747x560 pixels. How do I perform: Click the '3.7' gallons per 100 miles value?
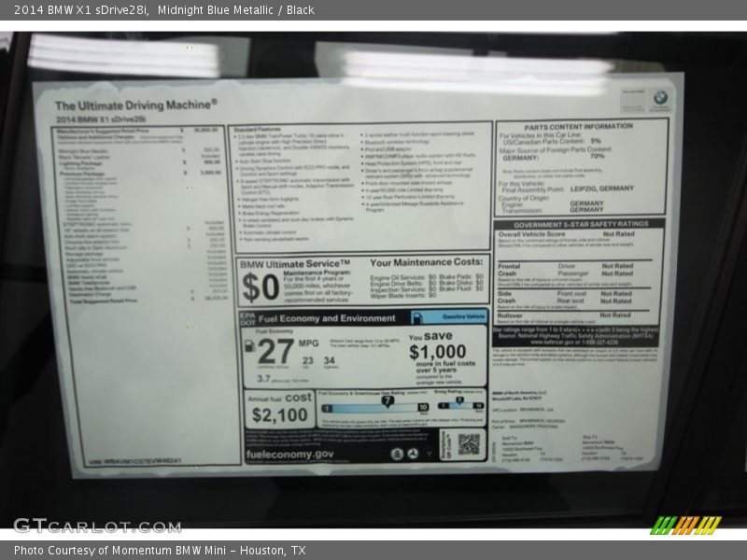(x=263, y=379)
